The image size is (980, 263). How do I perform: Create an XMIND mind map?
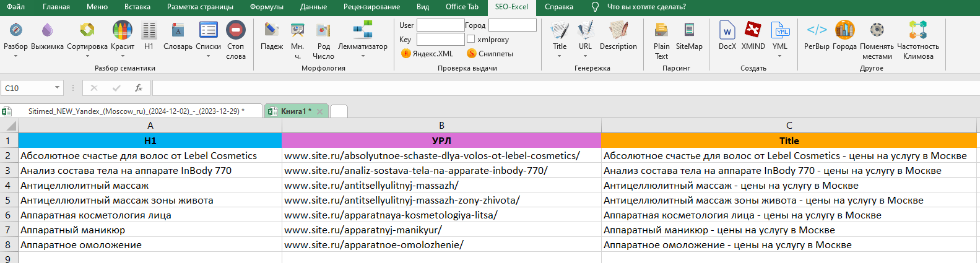pyautogui.click(x=753, y=30)
